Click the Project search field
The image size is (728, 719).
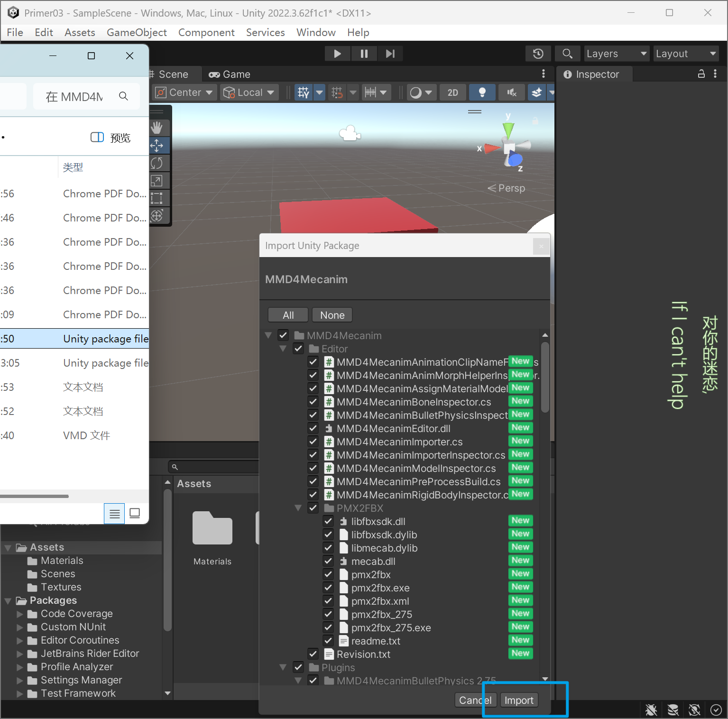pyautogui.click(x=213, y=467)
